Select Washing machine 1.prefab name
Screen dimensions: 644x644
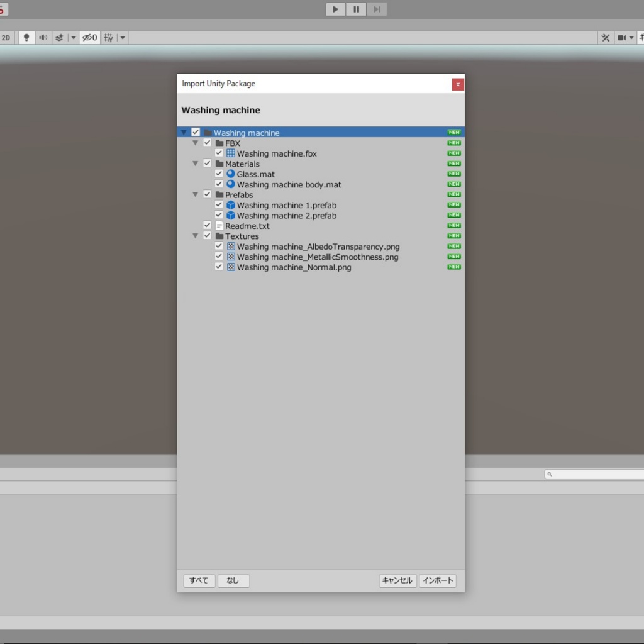click(287, 206)
